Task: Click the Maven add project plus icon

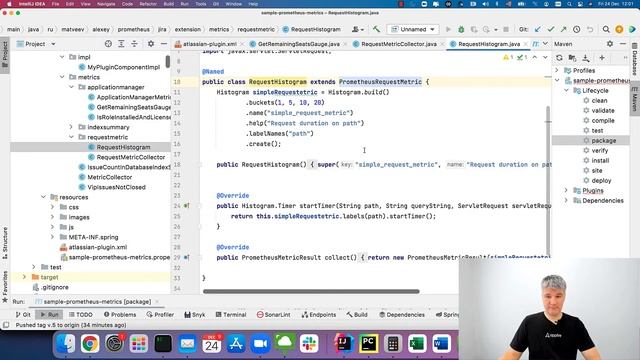Action: pyautogui.click(x=602, y=58)
